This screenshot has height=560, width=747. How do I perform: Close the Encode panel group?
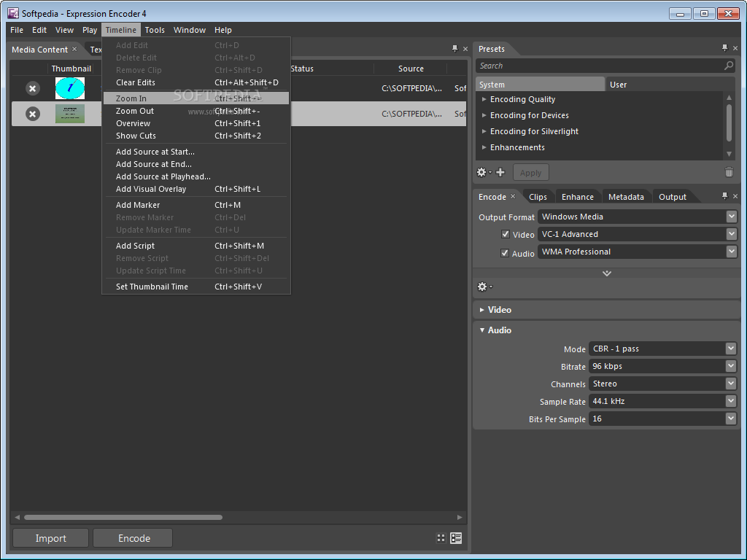tap(735, 196)
